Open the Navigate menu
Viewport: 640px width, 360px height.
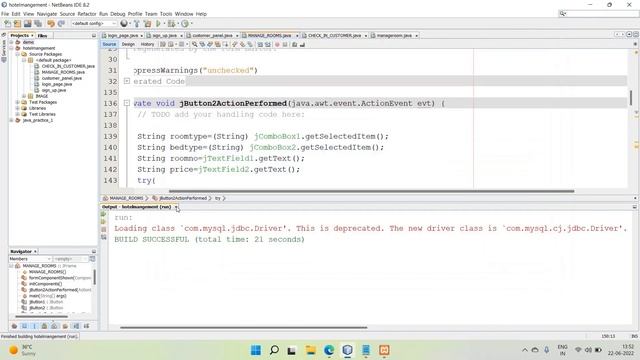47,14
